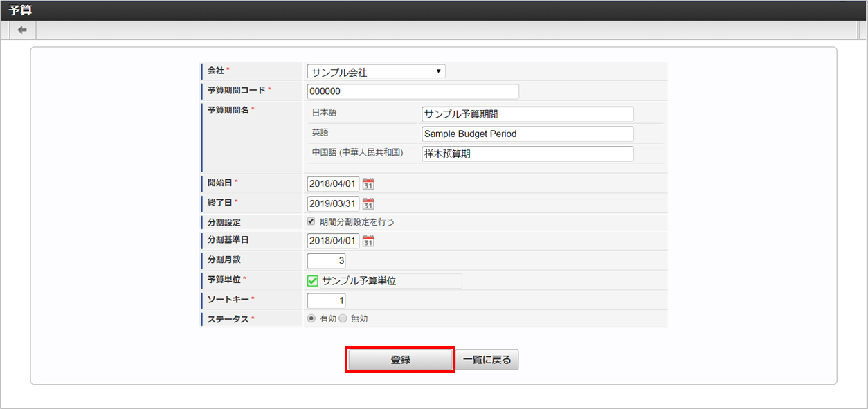The height and width of the screenshot is (409, 868).
Task: Select the 無効 status radio button
Action: (x=343, y=318)
